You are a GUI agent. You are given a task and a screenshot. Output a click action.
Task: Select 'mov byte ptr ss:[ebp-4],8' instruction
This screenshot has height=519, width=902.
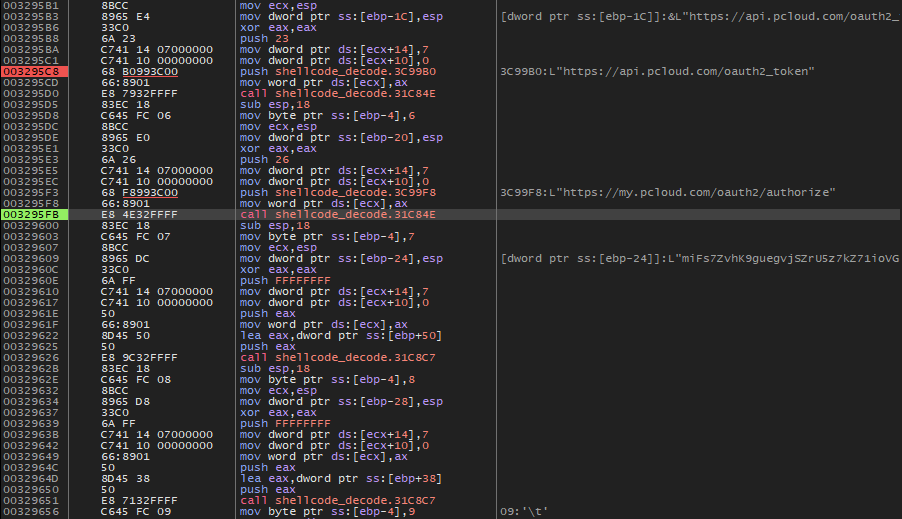[327, 380]
